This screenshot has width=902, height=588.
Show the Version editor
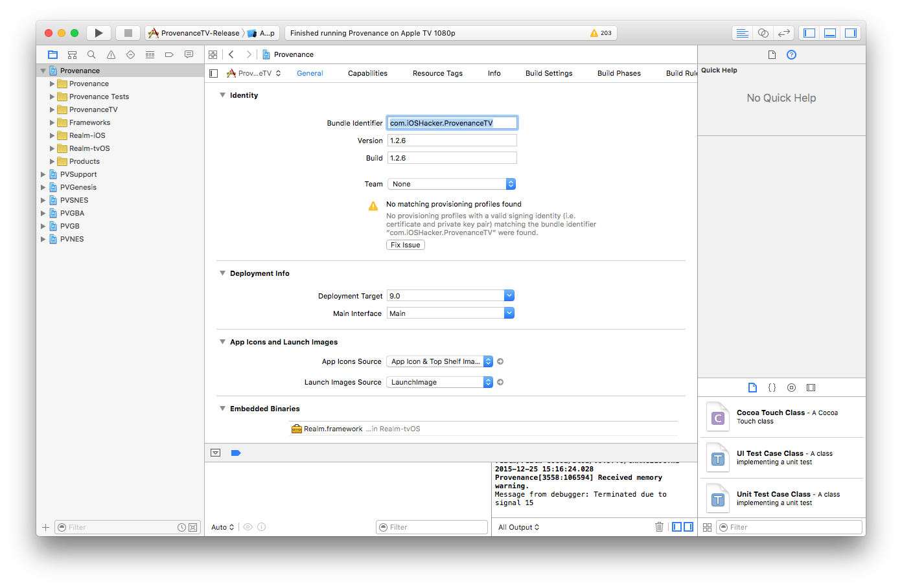tap(784, 33)
